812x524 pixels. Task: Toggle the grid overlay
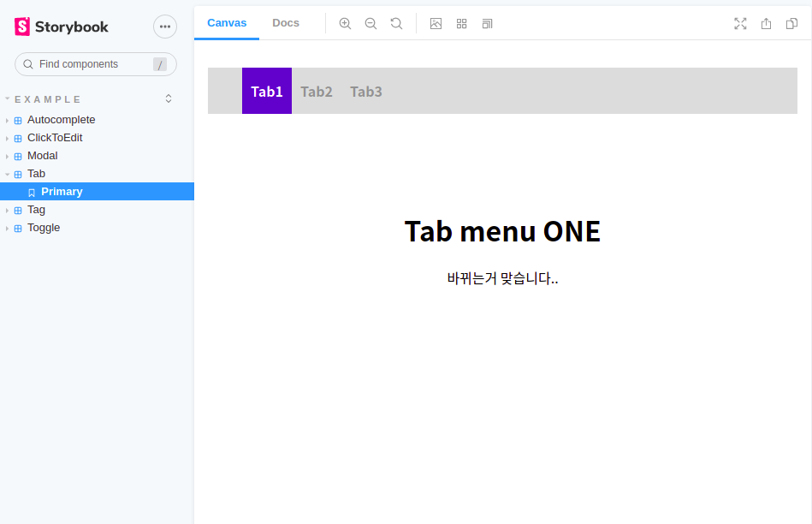[461, 23]
